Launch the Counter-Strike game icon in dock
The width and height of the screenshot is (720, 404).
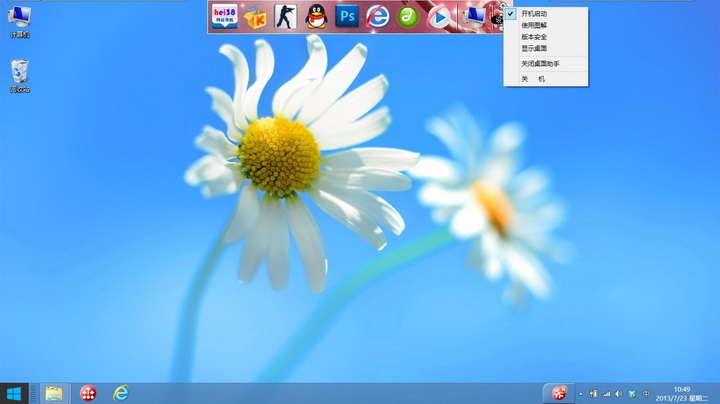coord(286,17)
